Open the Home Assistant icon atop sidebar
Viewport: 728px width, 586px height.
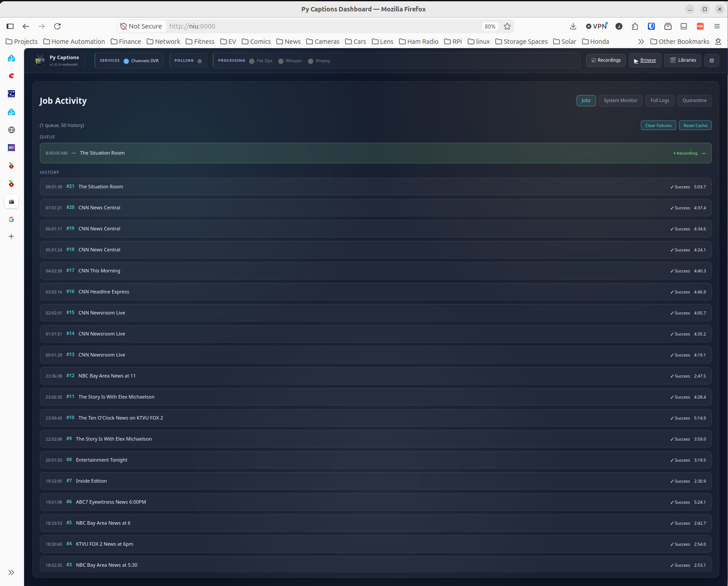11,58
